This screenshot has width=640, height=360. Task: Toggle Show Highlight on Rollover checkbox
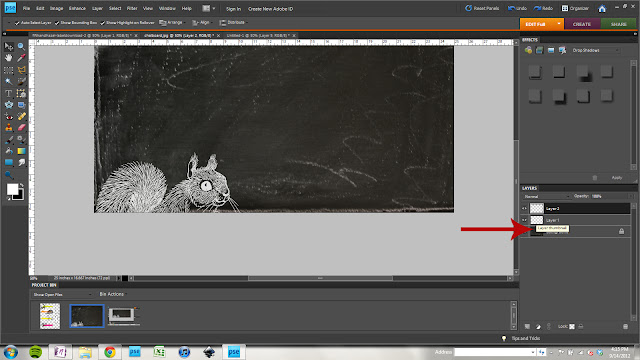point(102,23)
